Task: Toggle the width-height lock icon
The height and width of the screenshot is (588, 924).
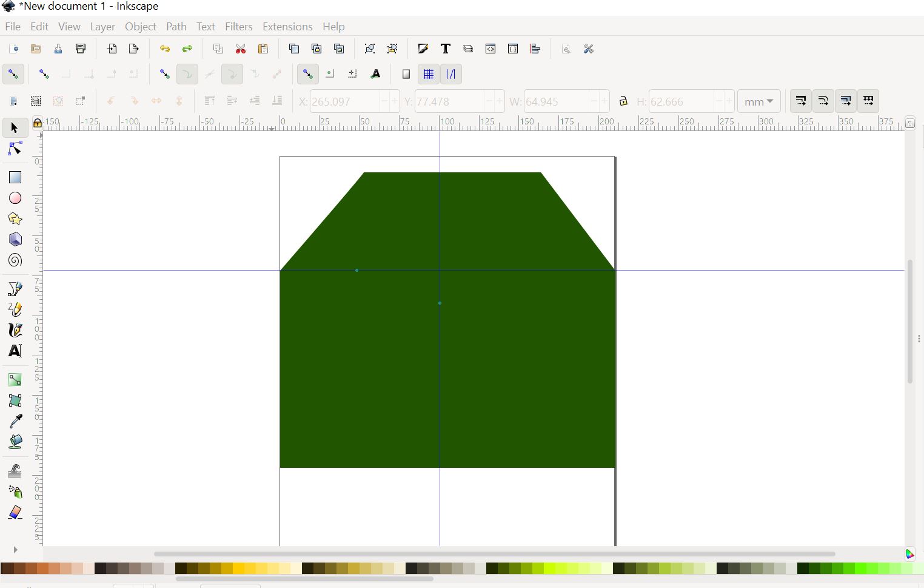Action: pos(623,101)
